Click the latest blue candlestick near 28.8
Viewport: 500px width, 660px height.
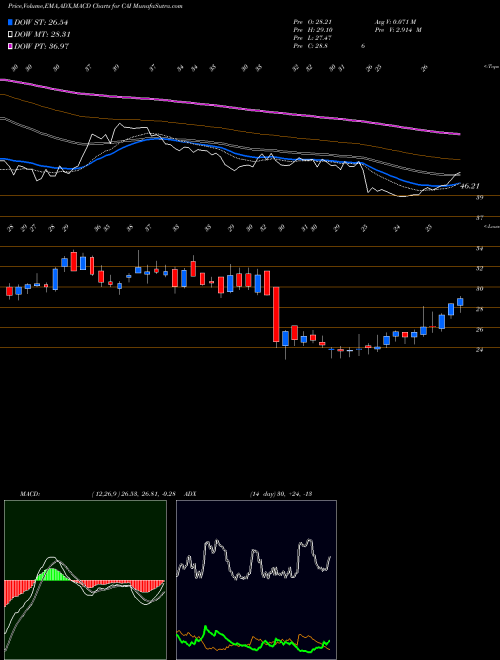(x=460, y=302)
